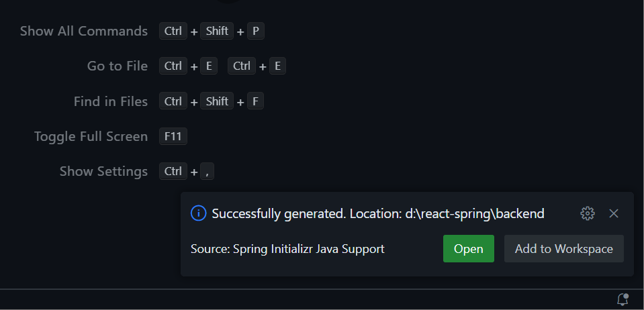Image resolution: width=644 pixels, height=310 pixels.
Task: Open notification gear settings icon
Action: 588,213
